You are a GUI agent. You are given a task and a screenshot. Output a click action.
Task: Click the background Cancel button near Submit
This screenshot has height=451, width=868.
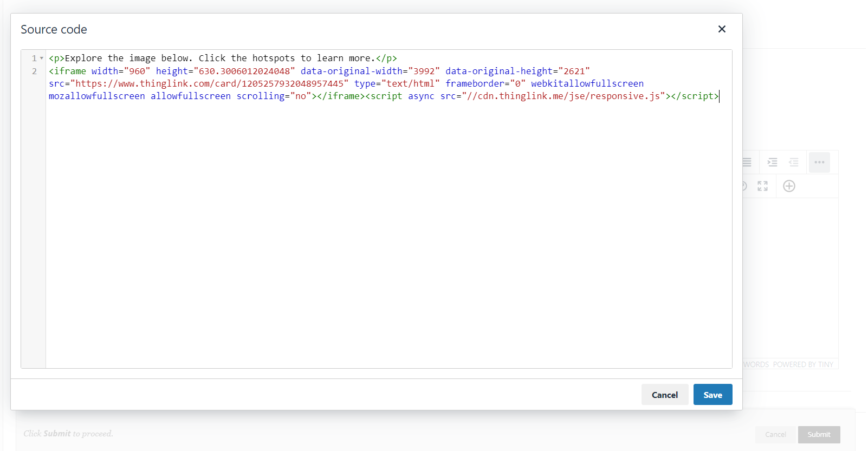(x=775, y=434)
